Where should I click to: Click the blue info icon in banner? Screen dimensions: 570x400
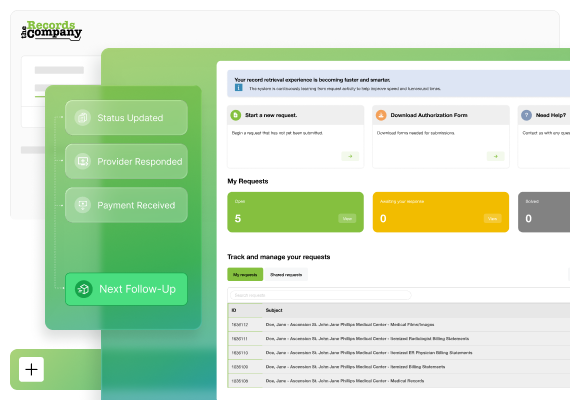coord(238,88)
